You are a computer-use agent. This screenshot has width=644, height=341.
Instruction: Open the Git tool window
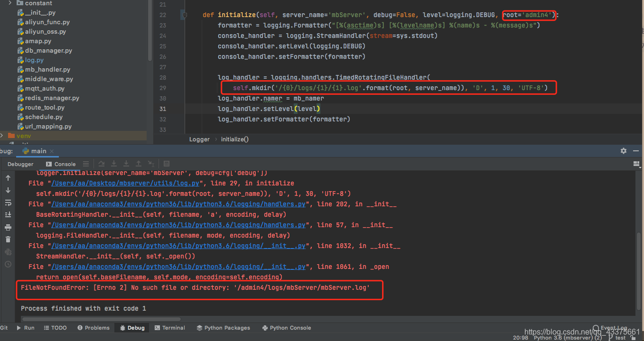tap(4, 328)
